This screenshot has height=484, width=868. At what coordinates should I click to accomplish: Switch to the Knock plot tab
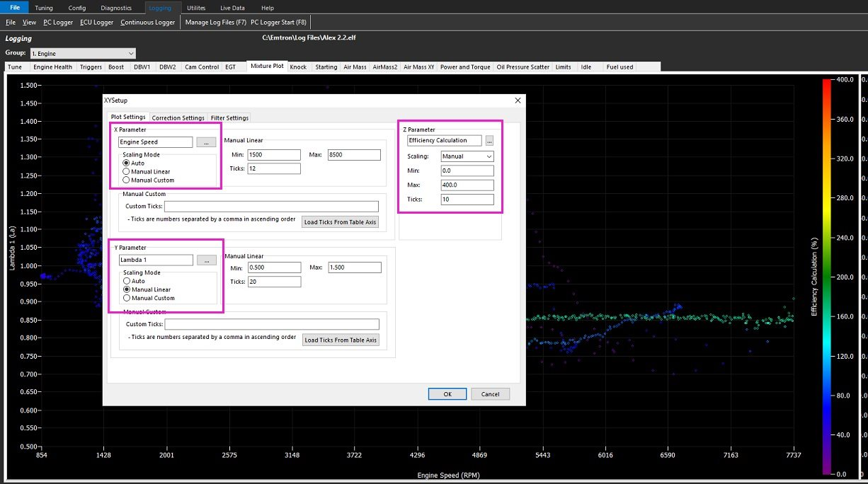click(x=298, y=67)
